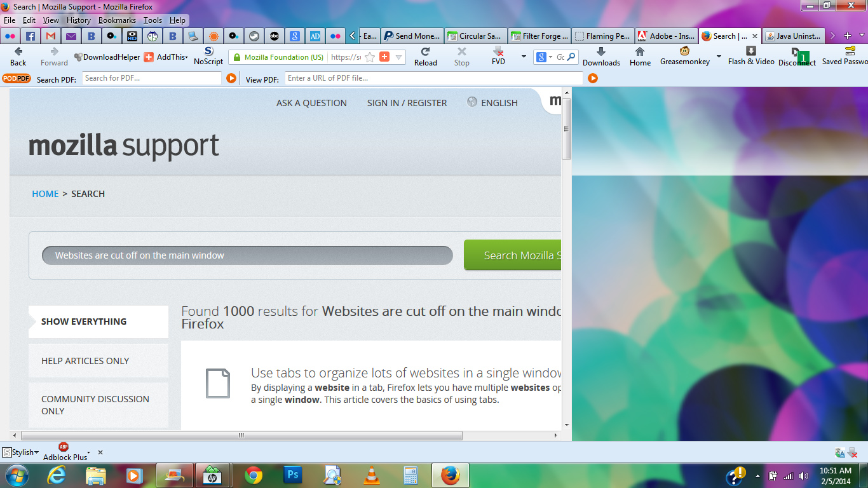This screenshot has width=868, height=488.
Task: Switch to the Adobe - Ins... tab
Action: [666, 36]
